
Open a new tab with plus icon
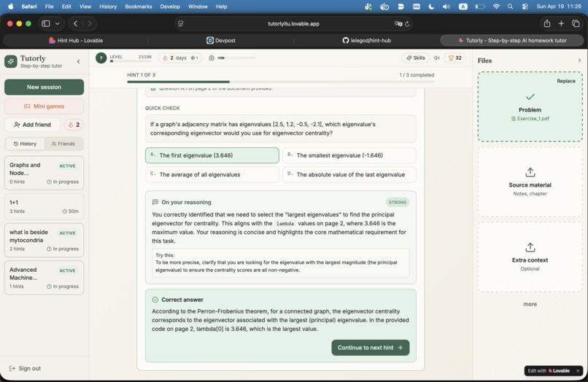(561, 23)
